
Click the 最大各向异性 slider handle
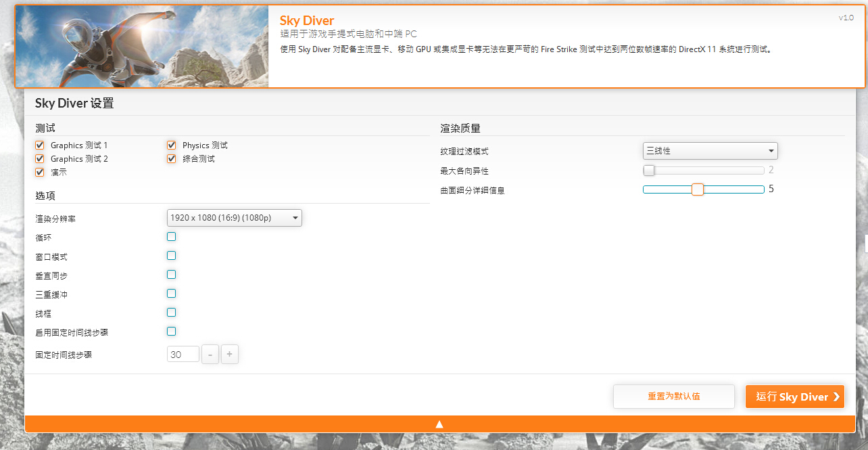pyautogui.click(x=649, y=171)
